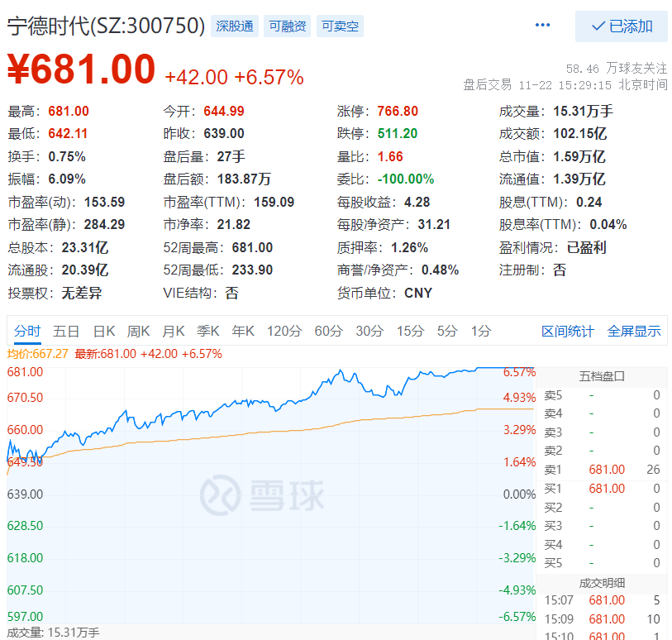Click the 质押率 value 1.26%
Viewport: 672px width, 640px height.
coord(410,247)
